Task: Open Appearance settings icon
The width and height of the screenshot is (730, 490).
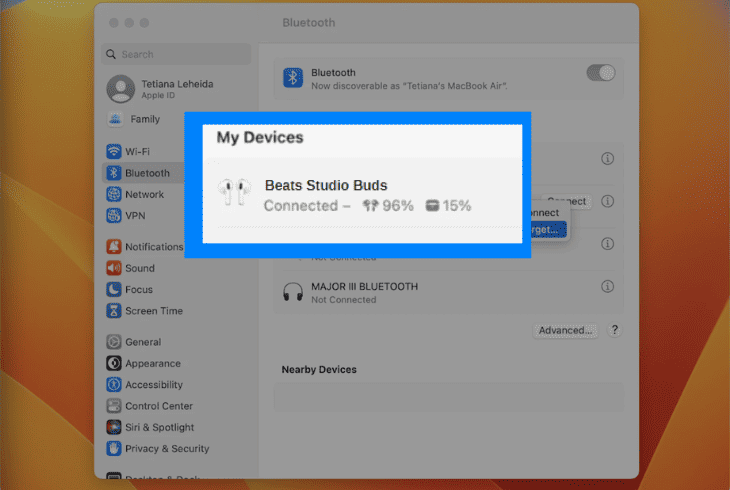Action: tap(114, 363)
